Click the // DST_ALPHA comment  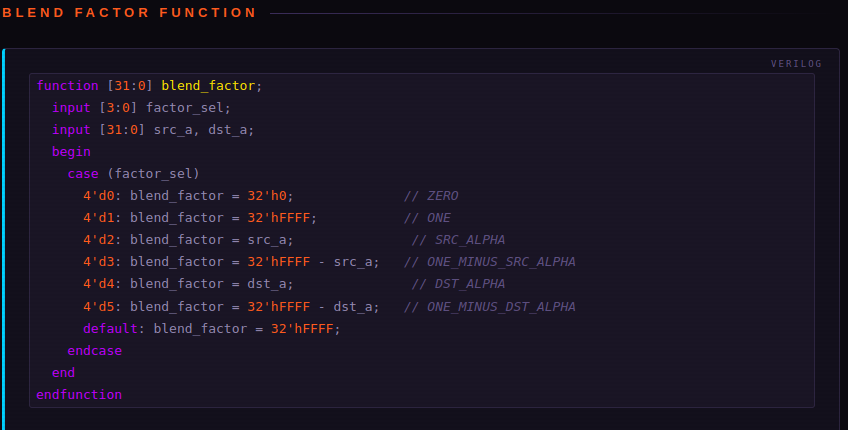click(x=458, y=284)
